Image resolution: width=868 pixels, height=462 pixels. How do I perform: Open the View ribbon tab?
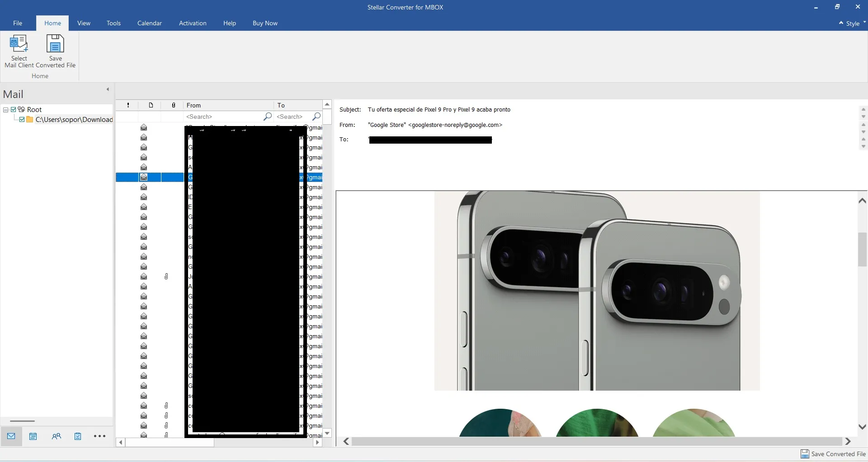pos(84,23)
